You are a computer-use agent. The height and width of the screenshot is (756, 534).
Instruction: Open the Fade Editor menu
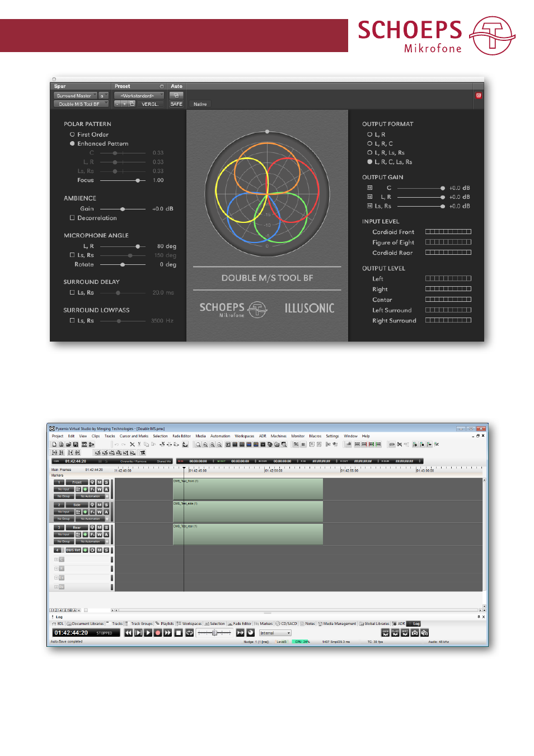[181, 436]
